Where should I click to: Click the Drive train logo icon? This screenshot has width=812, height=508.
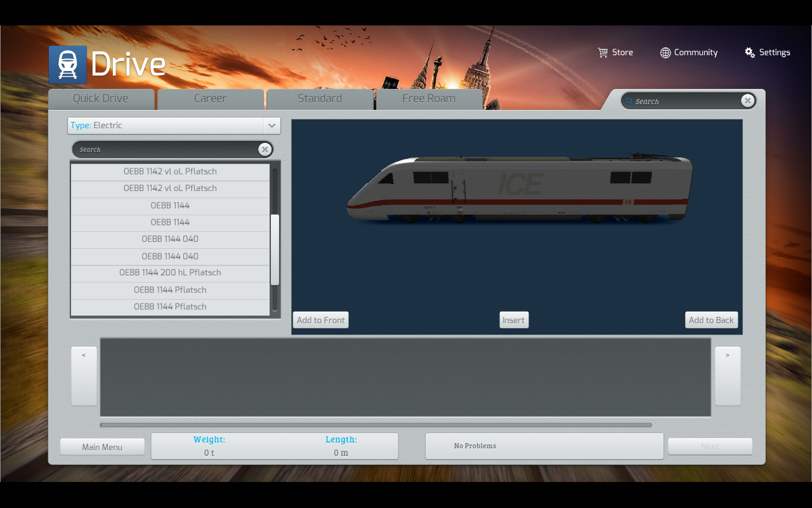68,65
